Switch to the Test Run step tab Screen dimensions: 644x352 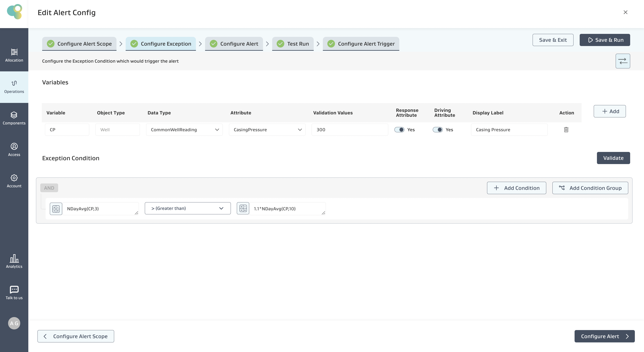pyautogui.click(x=293, y=44)
